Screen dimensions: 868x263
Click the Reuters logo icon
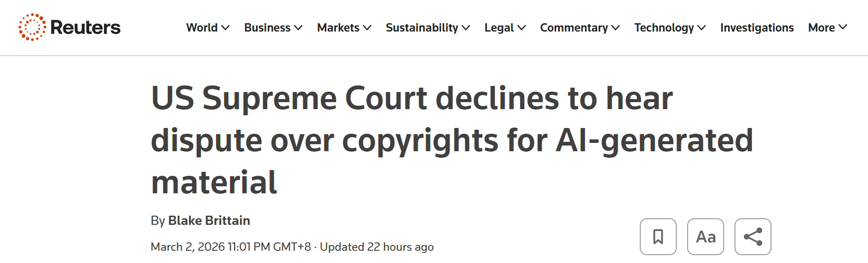point(32,27)
